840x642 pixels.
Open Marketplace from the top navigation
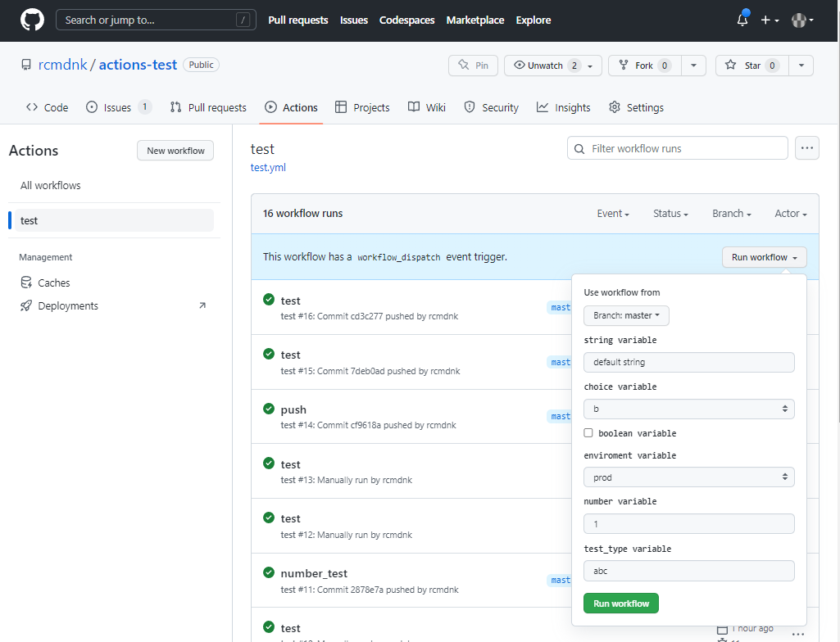pyautogui.click(x=475, y=20)
